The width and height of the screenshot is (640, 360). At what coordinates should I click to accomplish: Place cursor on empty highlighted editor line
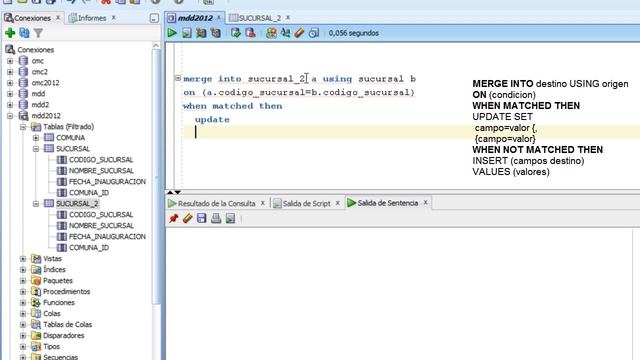pos(411,132)
